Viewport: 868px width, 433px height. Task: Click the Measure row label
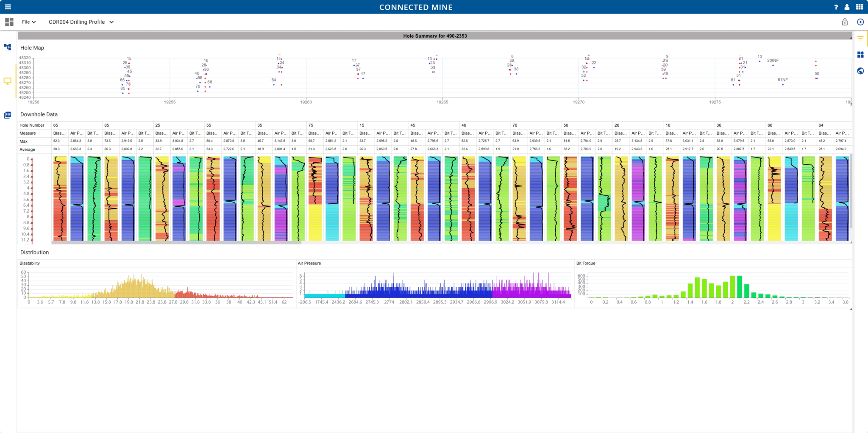(28, 133)
